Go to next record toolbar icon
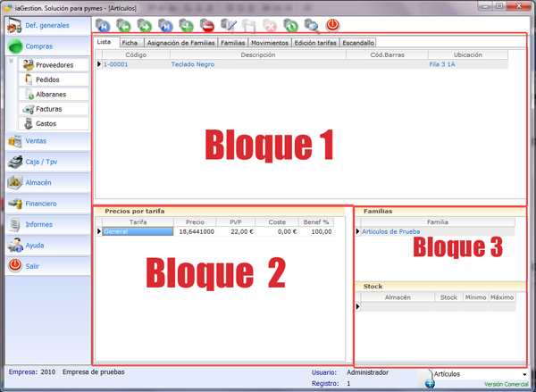Viewport: 536px width, 392px height. (x=145, y=26)
